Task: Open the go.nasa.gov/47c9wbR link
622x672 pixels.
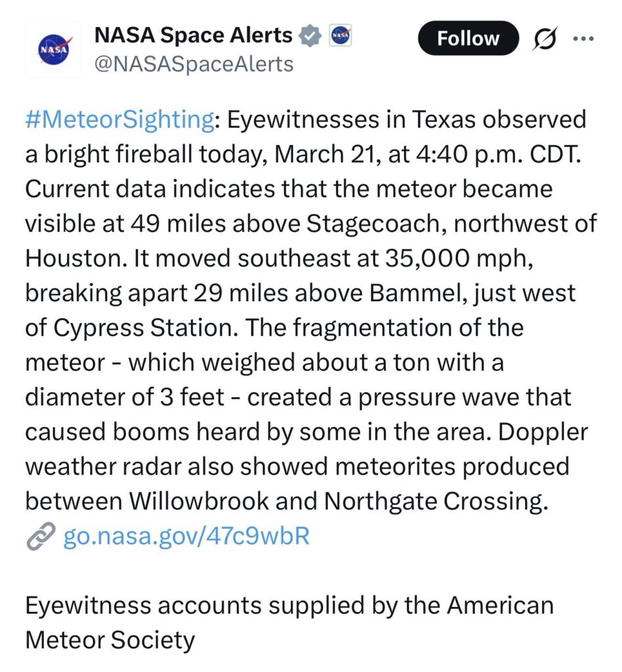Action: 186,537
